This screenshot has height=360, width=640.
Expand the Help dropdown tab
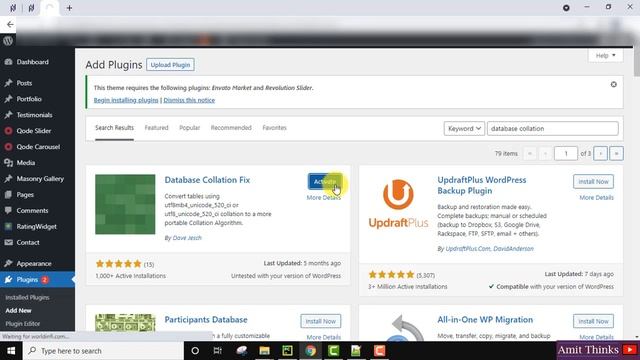[x=605, y=56]
